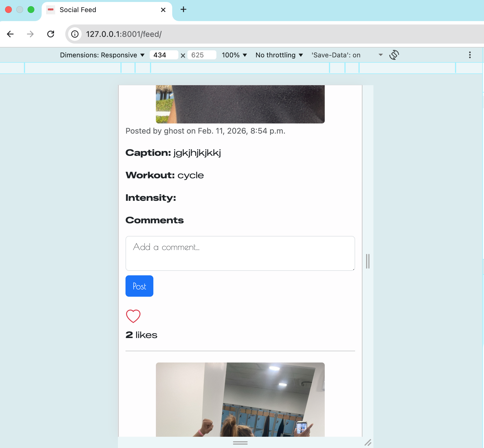Open the device toolbar options menu
This screenshot has width=484, height=448.
click(469, 55)
